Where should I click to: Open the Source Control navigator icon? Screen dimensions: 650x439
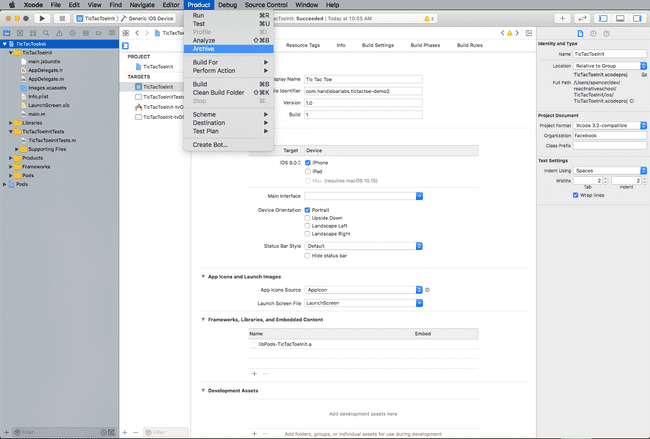(20, 33)
